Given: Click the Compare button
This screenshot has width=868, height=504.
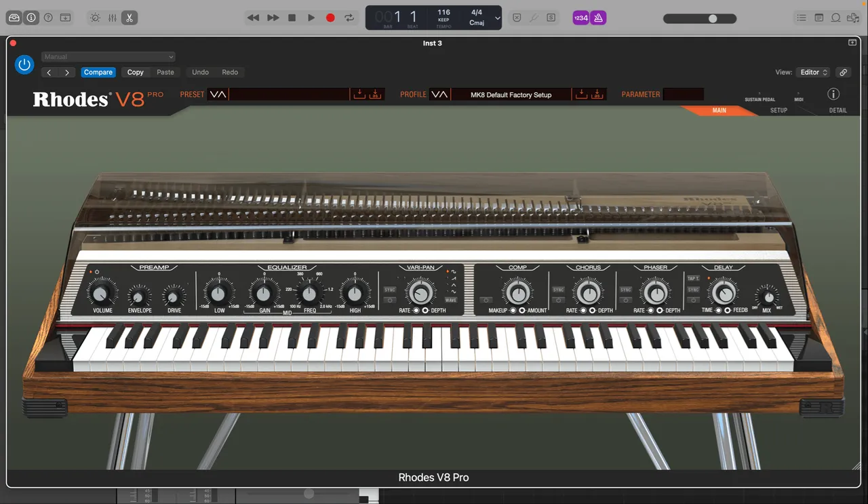Looking at the screenshot, I should pyautogui.click(x=98, y=73).
